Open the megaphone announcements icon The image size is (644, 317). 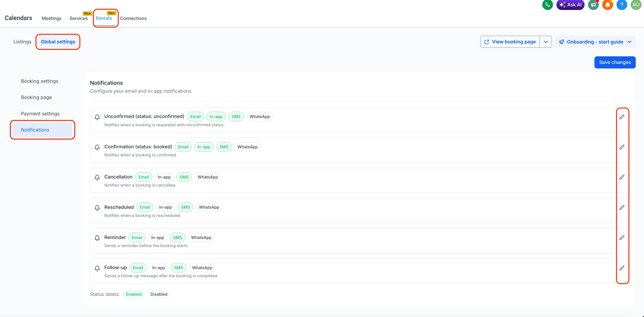pos(593,5)
